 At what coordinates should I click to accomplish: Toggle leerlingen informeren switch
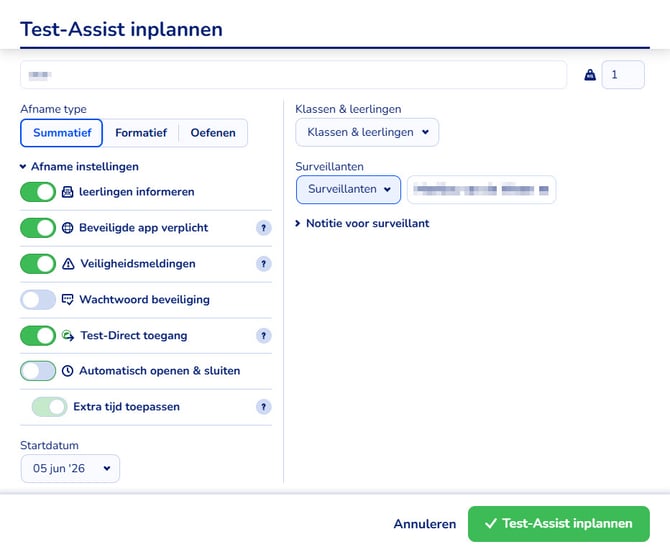click(x=38, y=192)
